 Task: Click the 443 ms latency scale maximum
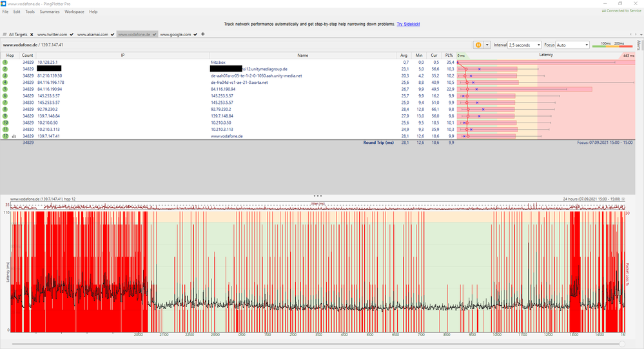(x=629, y=55)
